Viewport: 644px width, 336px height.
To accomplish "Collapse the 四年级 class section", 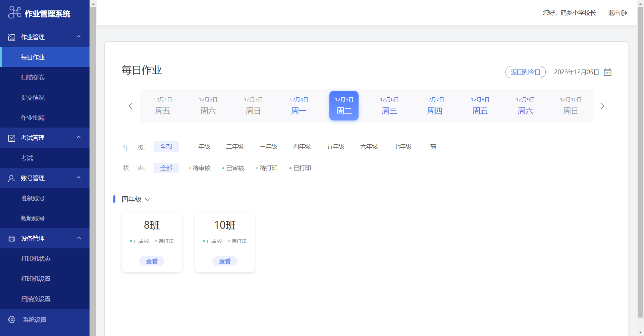I will click(x=148, y=199).
